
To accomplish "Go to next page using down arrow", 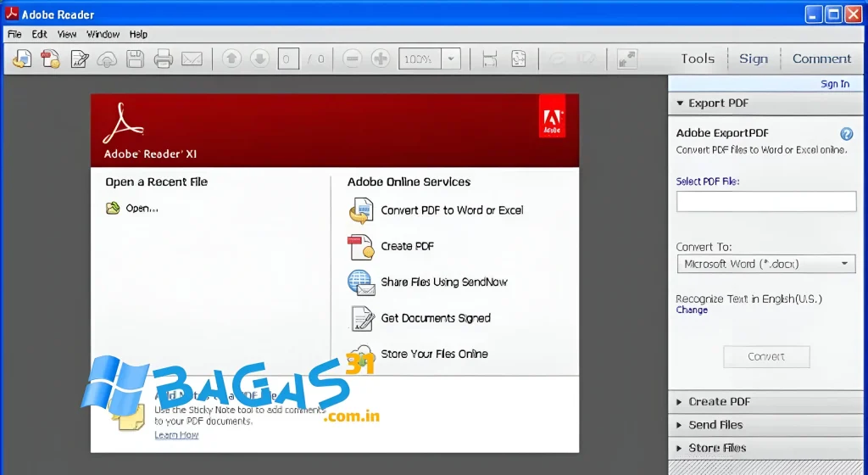I will click(259, 59).
